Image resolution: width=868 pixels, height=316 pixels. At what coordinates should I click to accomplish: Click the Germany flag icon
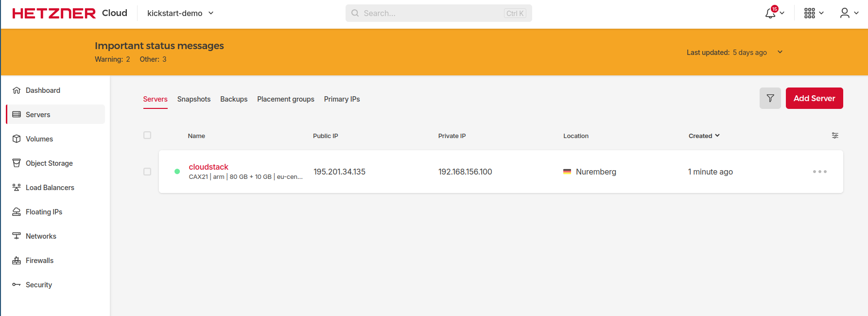point(567,172)
